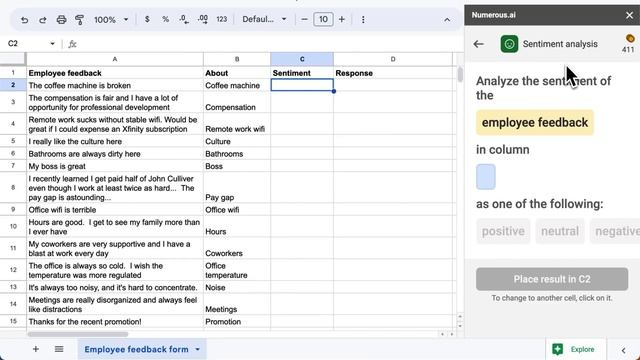Click the vertical scrollbar thumb
Viewport: 640px width, 360px height.
point(460,75)
